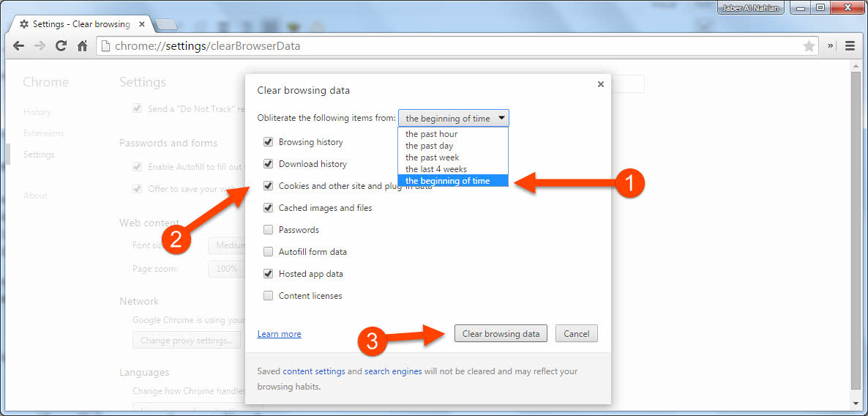
Task: Open Settings in the Chrome sidebar
Action: tap(39, 155)
